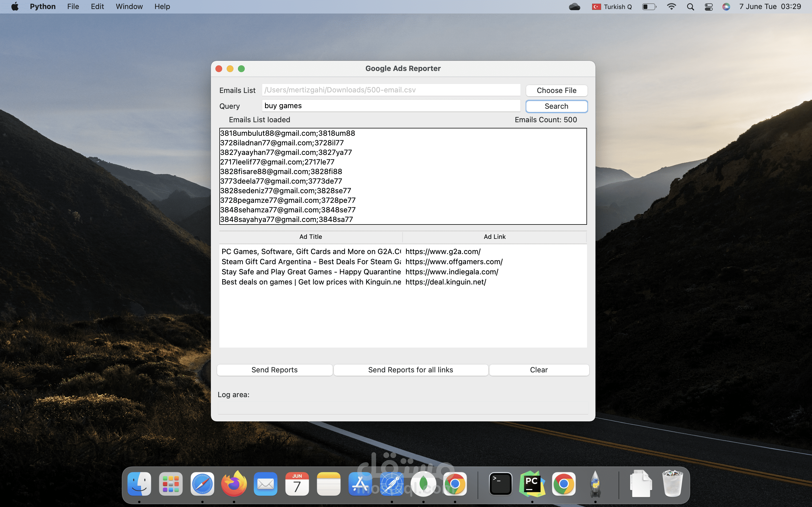Open Turkish Q input source menu

click(612, 7)
